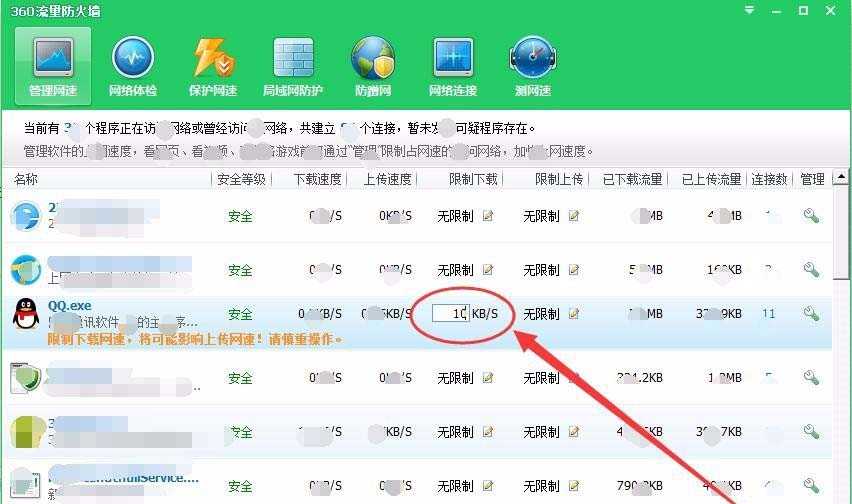Click the 无限制 download limit in the Service process row
This screenshot has width=852, height=504.
click(455, 486)
